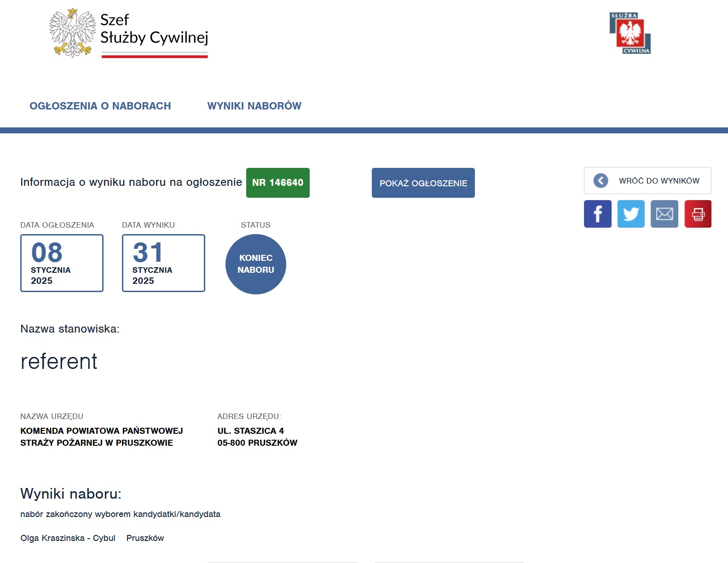Share the result on Twitter
Image resolution: width=728 pixels, height=563 pixels.
pos(630,214)
